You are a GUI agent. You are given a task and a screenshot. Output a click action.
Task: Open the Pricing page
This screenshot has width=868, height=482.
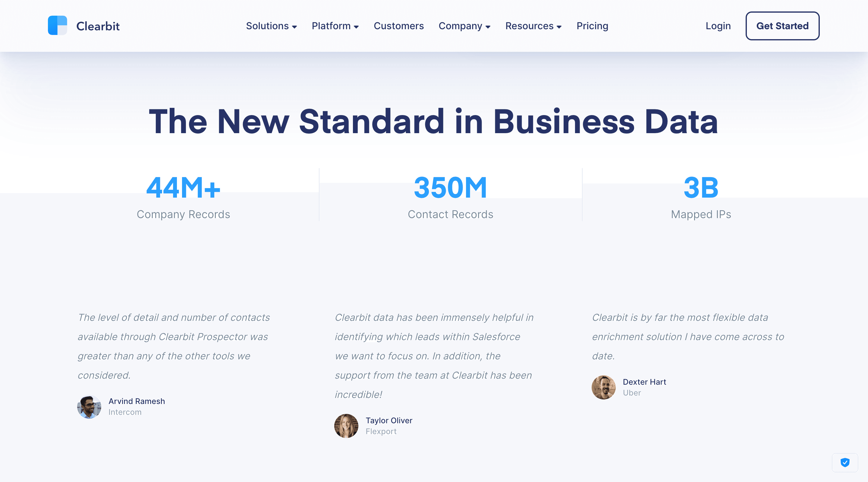(x=592, y=26)
